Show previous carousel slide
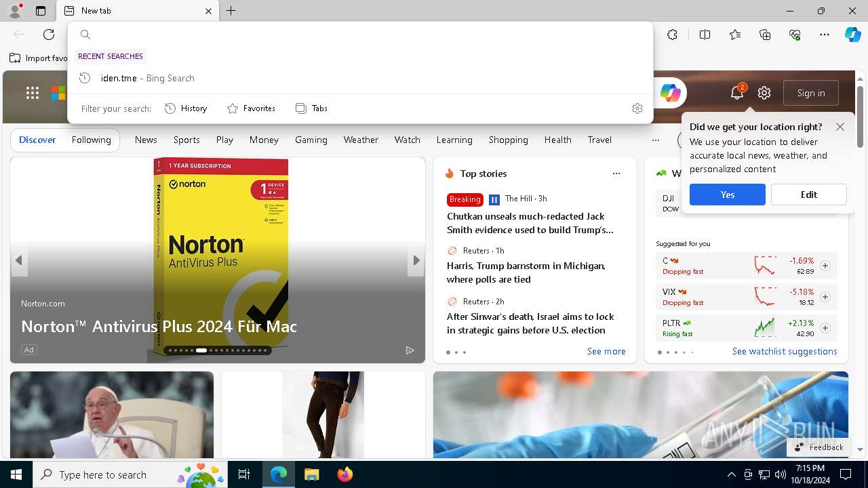Image resolution: width=868 pixels, height=488 pixels. pos(19,260)
